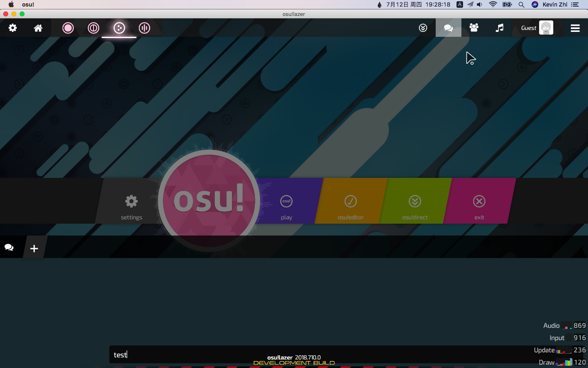Screen dimensions: 588x368
Task: Switch to the catch game mode icon
Action: pos(119,28)
